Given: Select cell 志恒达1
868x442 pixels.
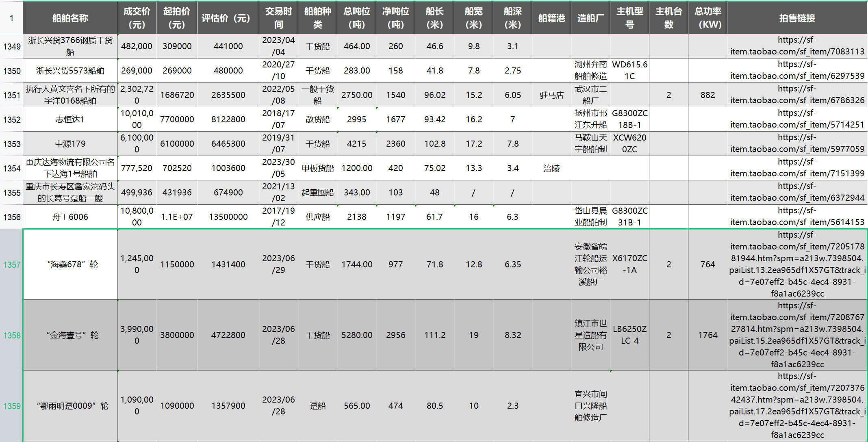Looking at the screenshot, I should tap(70, 119).
